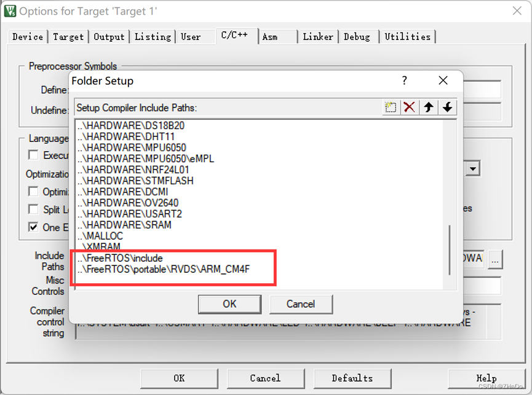This screenshot has height=395, width=532.
Task: Click the New (Insert) path icon
Action: pyautogui.click(x=391, y=108)
